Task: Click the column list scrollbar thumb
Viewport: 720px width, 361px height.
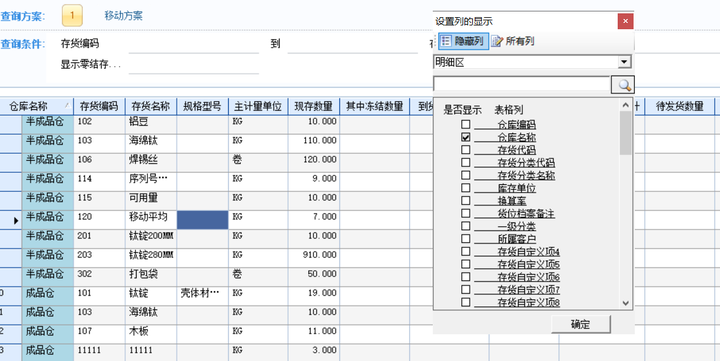Action: (x=625, y=133)
